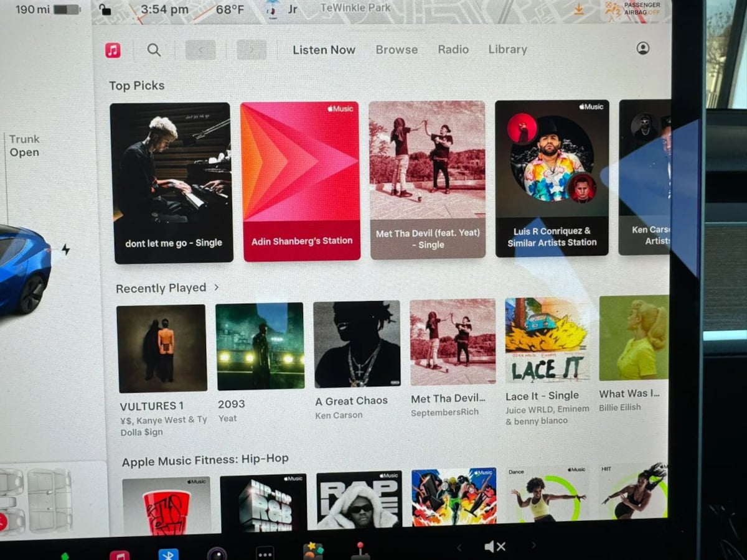Open Met Tha Devil cover in Recently Played
The height and width of the screenshot is (560, 747).
[x=453, y=342]
